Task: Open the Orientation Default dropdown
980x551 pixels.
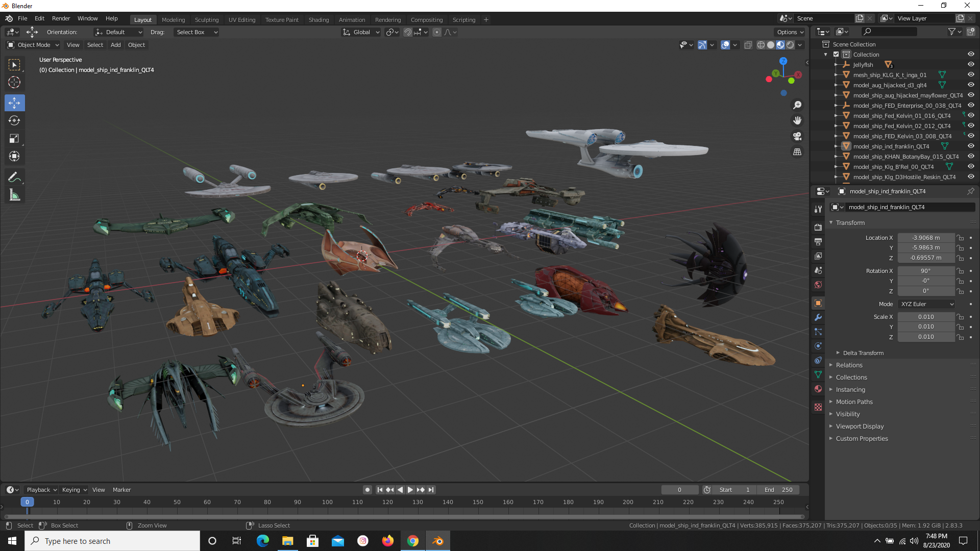Action: [119, 32]
